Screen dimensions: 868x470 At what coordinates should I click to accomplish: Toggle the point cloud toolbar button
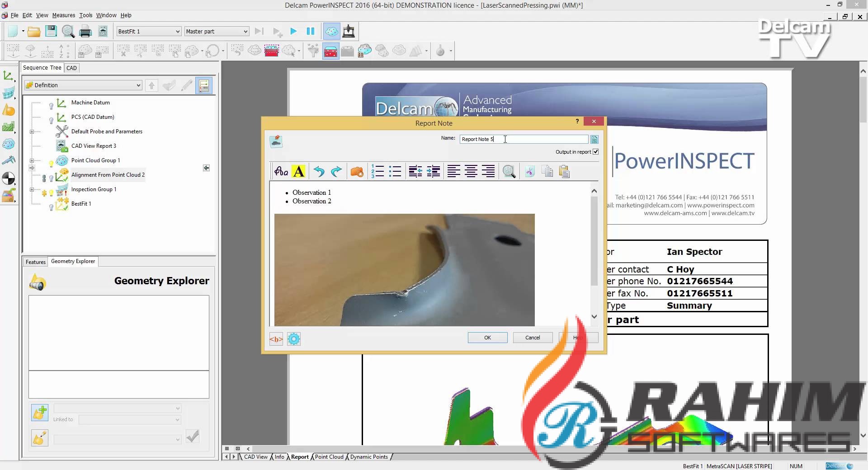point(331,32)
